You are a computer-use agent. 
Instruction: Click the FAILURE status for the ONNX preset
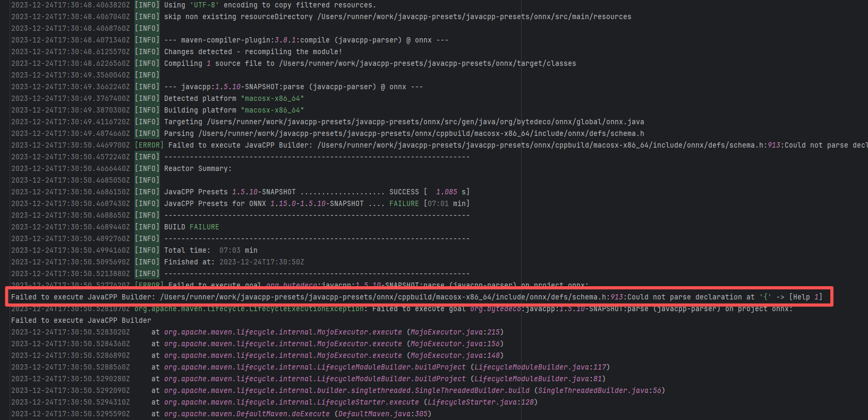click(404, 203)
